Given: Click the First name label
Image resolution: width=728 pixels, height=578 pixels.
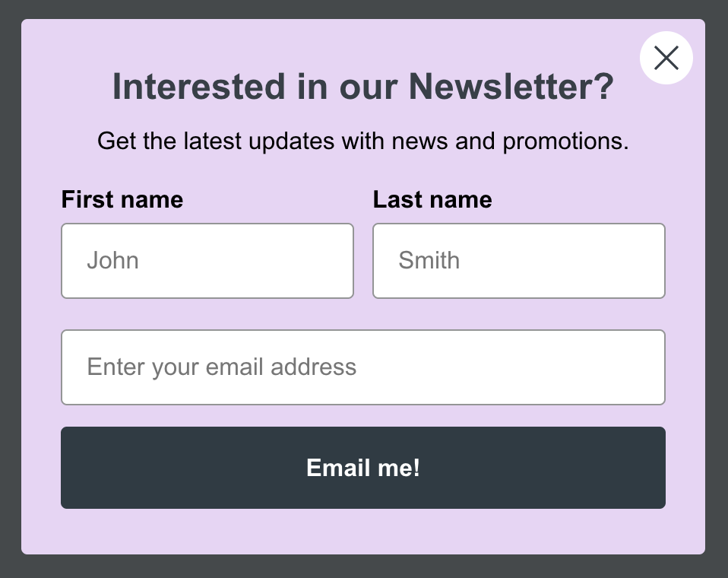Looking at the screenshot, I should 122,199.
